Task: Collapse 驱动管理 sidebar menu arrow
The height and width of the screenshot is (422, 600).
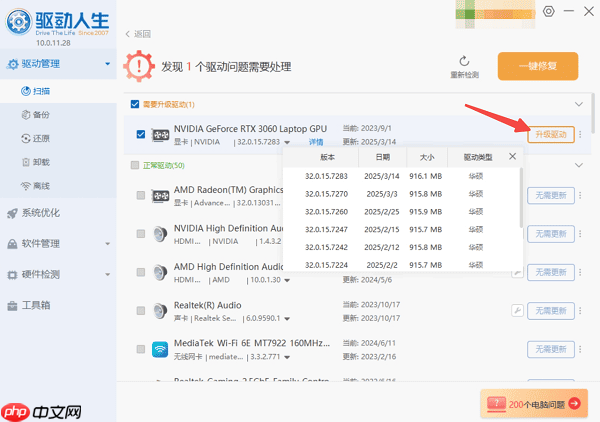Action: [108, 64]
